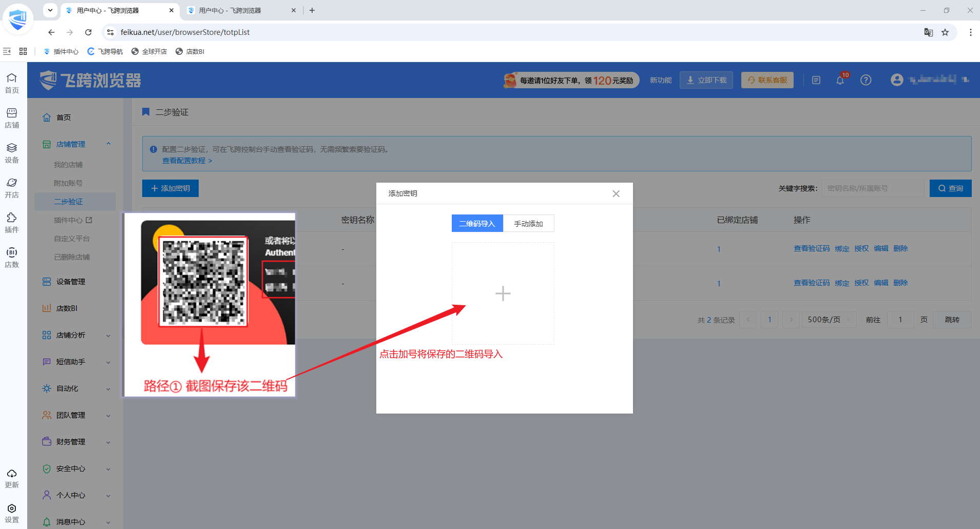
Task: Click the notification bell icon
Action: coord(840,80)
